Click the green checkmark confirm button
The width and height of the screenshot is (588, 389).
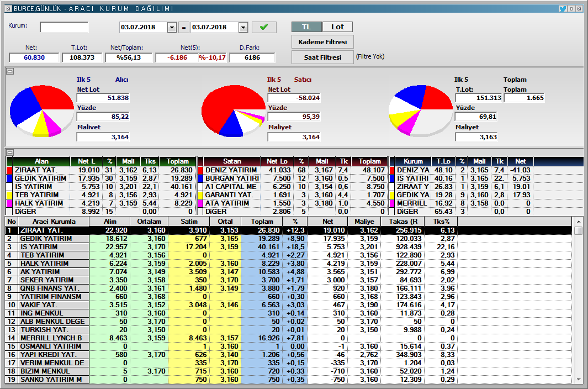(264, 27)
